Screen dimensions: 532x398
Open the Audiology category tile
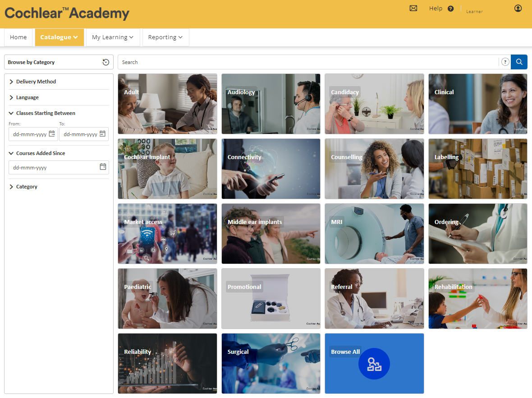pos(271,104)
